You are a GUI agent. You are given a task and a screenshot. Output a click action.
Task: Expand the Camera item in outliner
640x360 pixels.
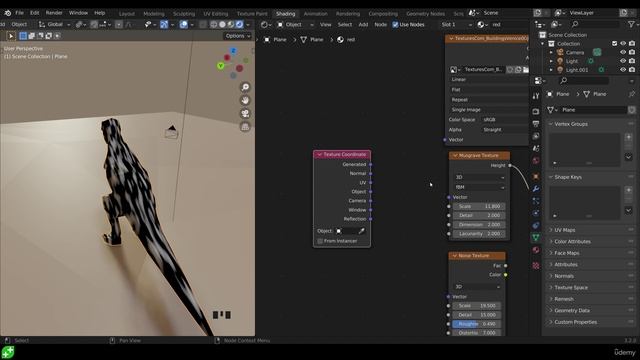(551, 52)
